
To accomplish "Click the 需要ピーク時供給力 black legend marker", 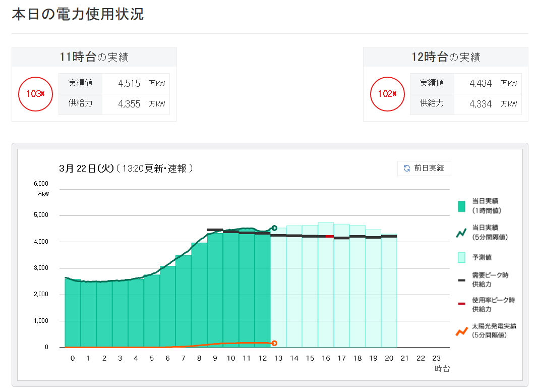I will point(461,280).
